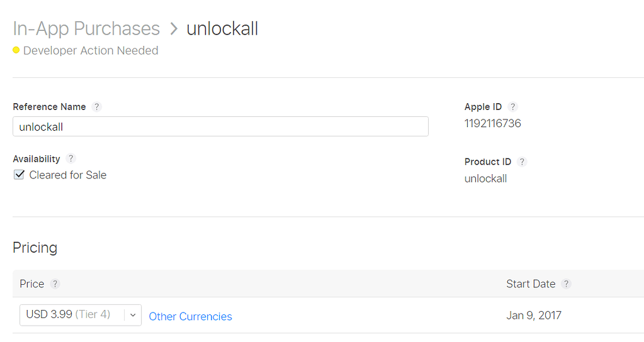Click the Reference Name help icon
Screen dimensions: 644x342
click(x=96, y=107)
